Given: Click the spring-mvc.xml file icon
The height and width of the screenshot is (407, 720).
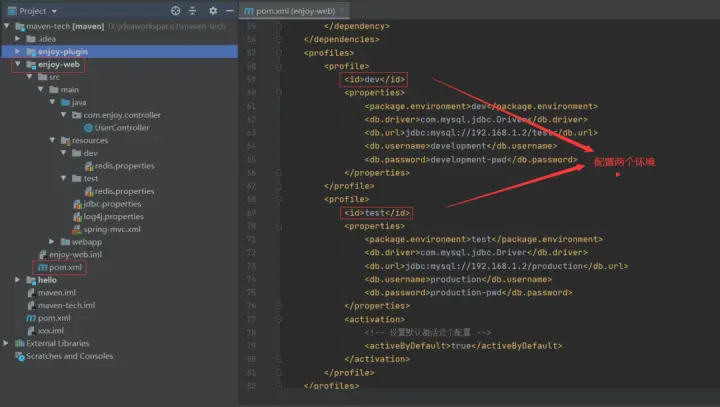Looking at the screenshot, I should [x=77, y=229].
